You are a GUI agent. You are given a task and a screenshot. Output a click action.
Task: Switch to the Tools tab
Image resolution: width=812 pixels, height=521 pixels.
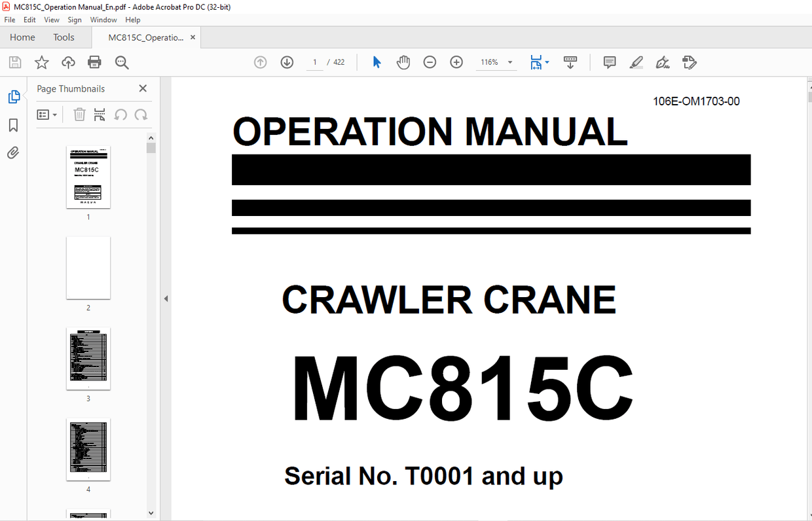(64, 37)
